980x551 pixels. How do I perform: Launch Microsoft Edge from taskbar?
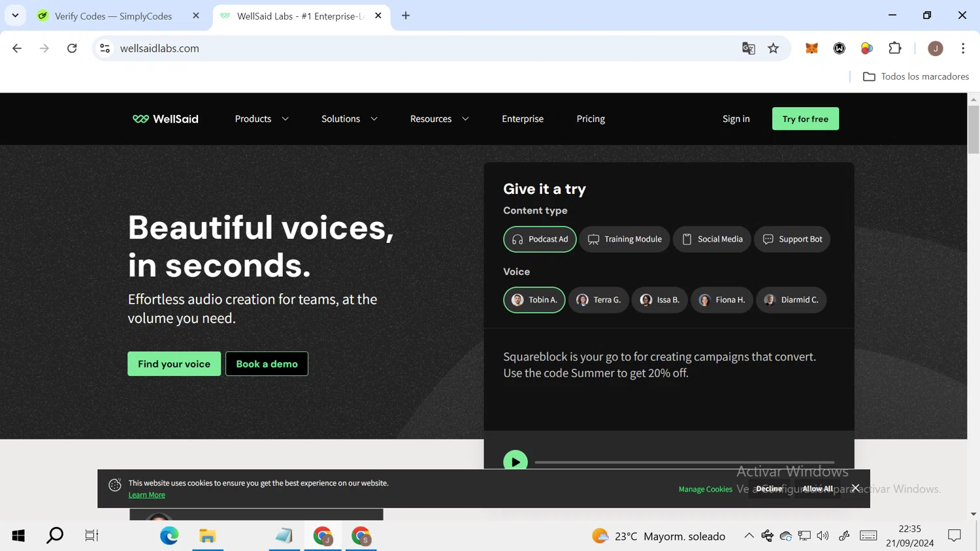(x=169, y=536)
